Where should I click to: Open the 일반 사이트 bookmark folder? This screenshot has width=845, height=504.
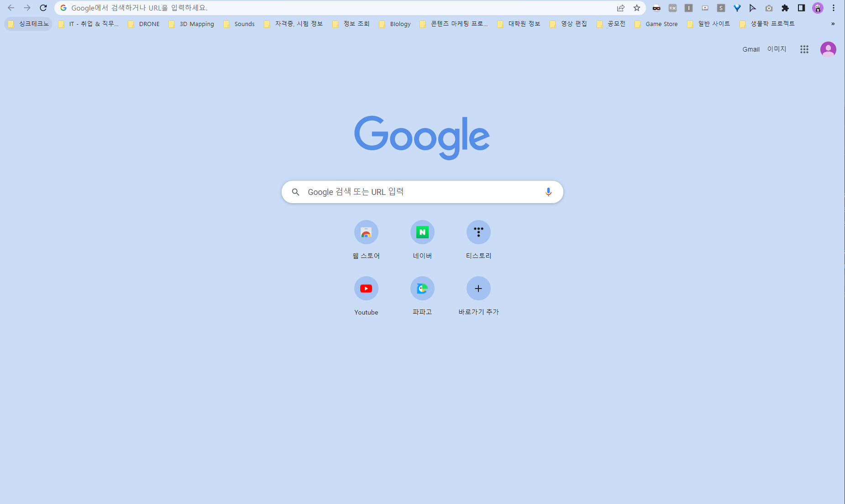[709, 24]
